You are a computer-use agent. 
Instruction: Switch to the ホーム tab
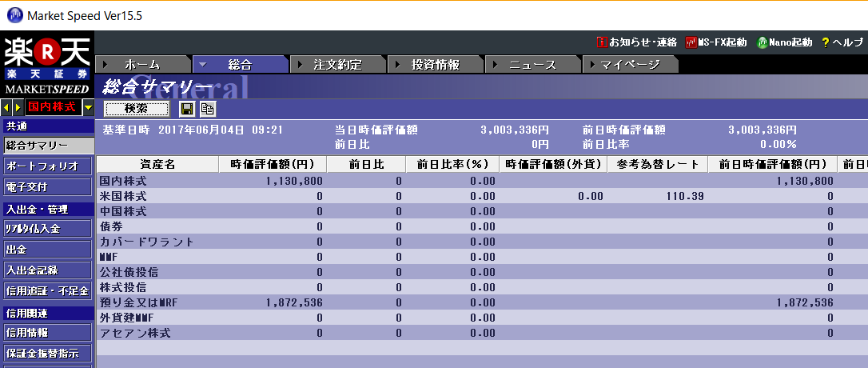coord(142,65)
